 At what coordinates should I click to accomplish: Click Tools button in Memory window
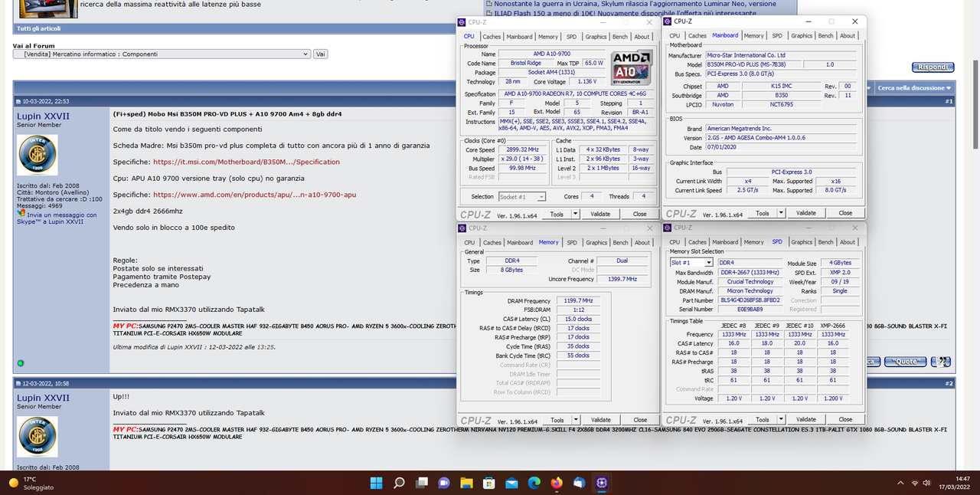[557, 420]
